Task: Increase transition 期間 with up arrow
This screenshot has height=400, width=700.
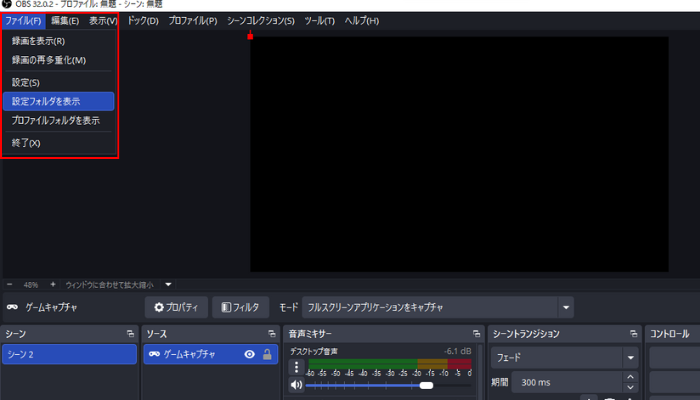Action: tap(630, 377)
